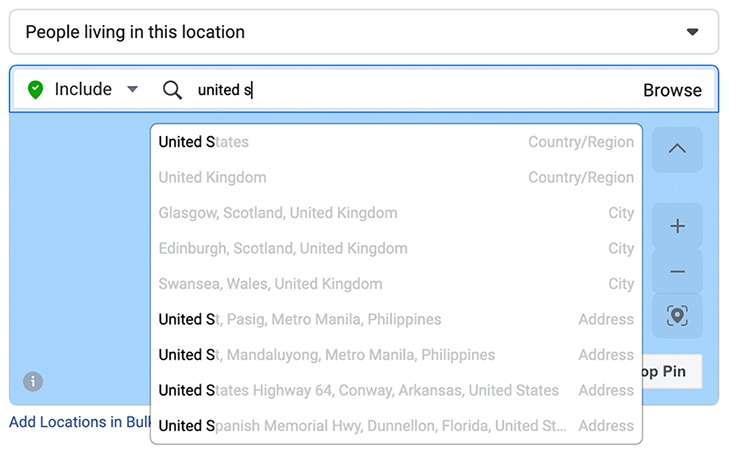
Task: Click the map info icon
Action: click(x=33, y=381)
